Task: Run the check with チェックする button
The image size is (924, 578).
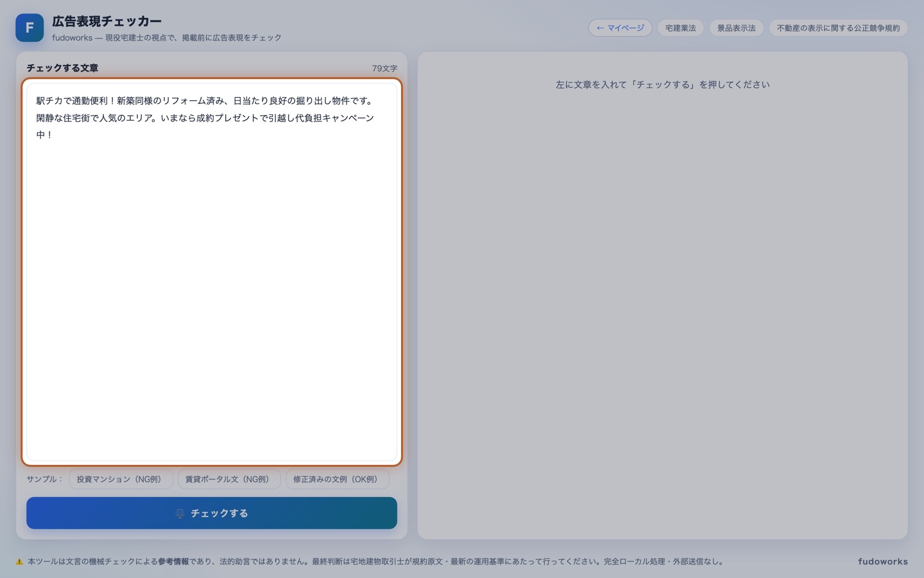Action: pyautogui.click(x=212, y=513)
